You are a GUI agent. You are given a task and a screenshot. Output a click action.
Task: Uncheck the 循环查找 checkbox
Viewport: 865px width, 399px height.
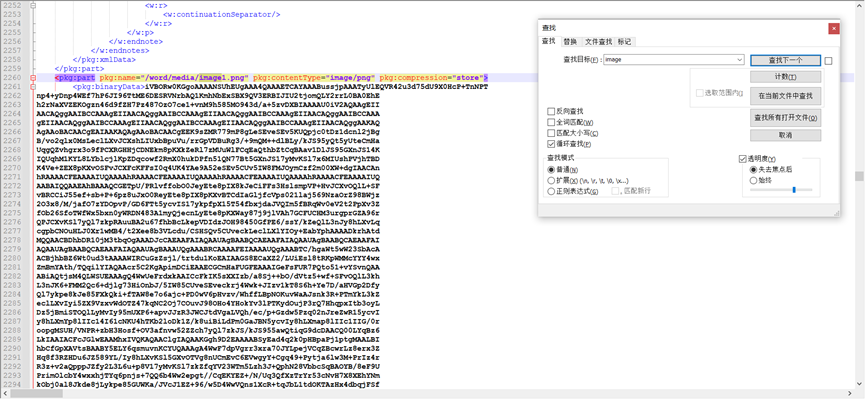pyautogui.click(x=551, y=144)
